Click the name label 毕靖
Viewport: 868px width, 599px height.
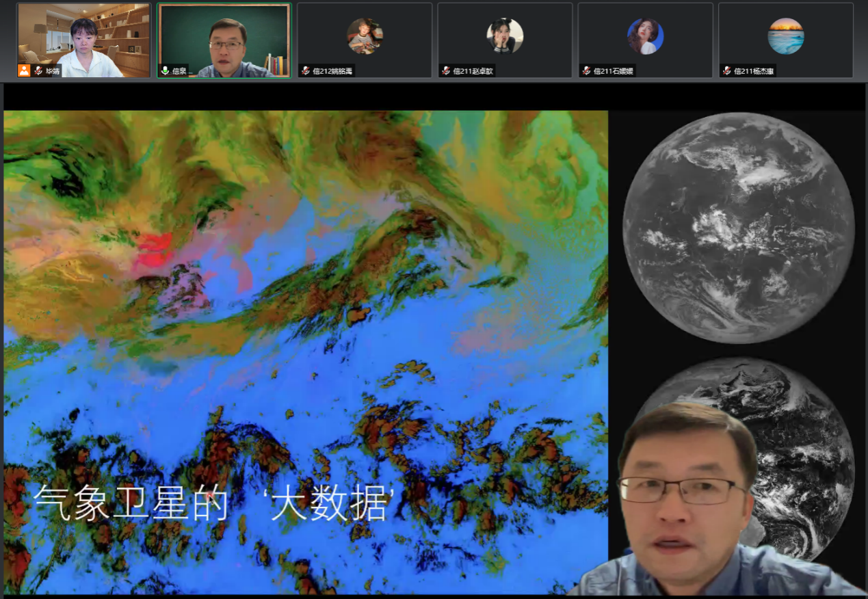point(53,70)
